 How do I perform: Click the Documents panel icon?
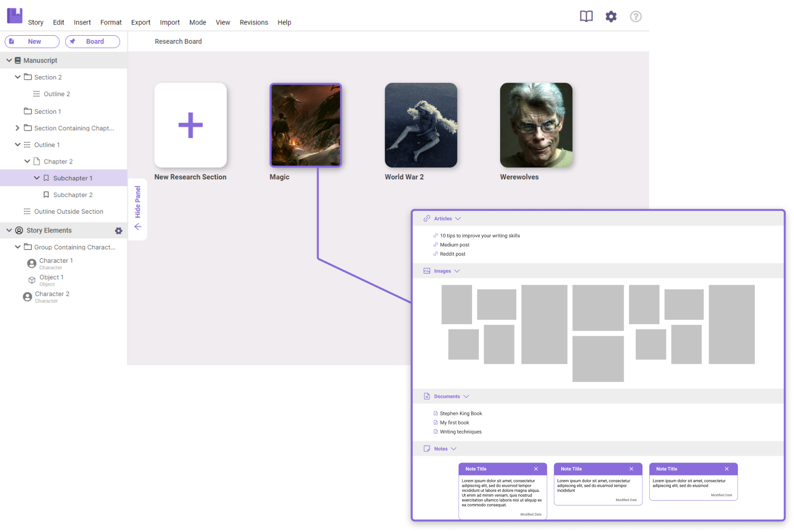pyautogui.click(x=427, y=396)
